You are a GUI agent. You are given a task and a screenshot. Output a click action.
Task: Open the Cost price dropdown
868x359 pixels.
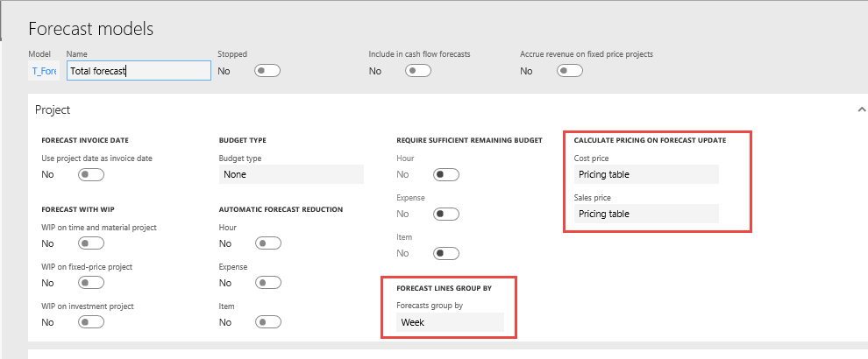coord(645,174)
